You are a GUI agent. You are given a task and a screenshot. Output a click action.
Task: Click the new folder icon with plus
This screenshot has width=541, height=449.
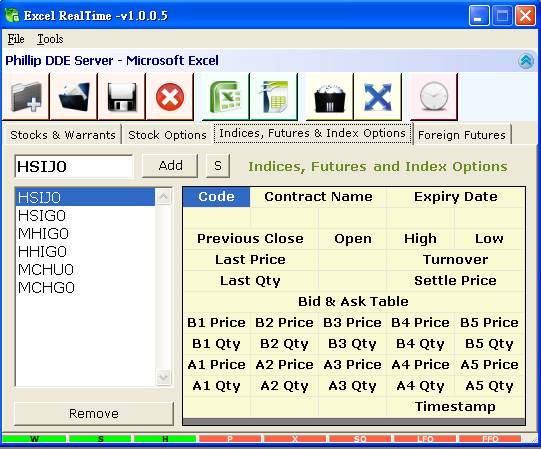[26, 97]
